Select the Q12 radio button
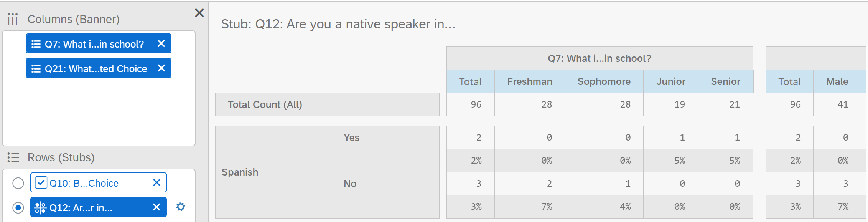This screenshot has width=868, height=222. click(x=18, y=208)
